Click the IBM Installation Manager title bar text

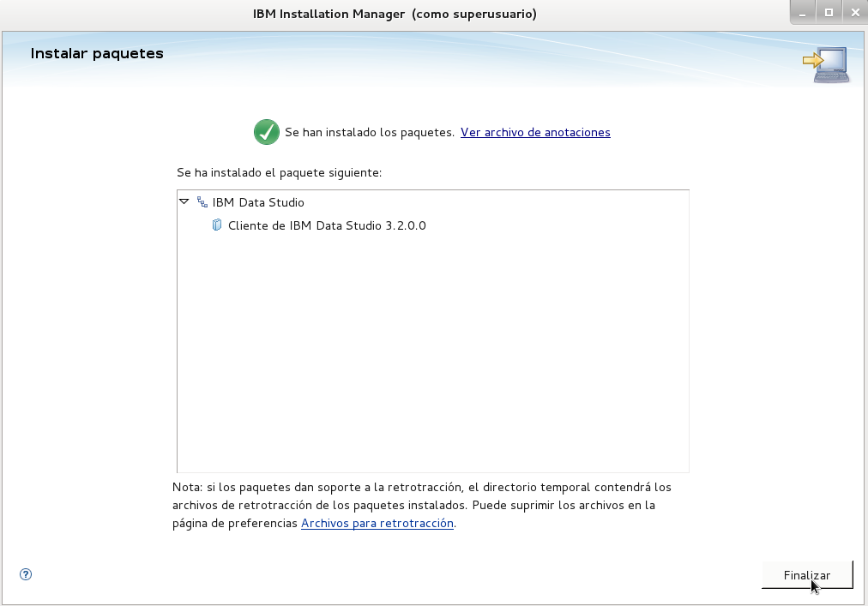(x=395, y=14)
